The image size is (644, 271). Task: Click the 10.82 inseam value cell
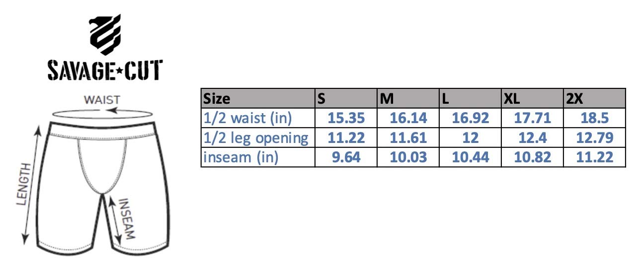click(532, 157)
